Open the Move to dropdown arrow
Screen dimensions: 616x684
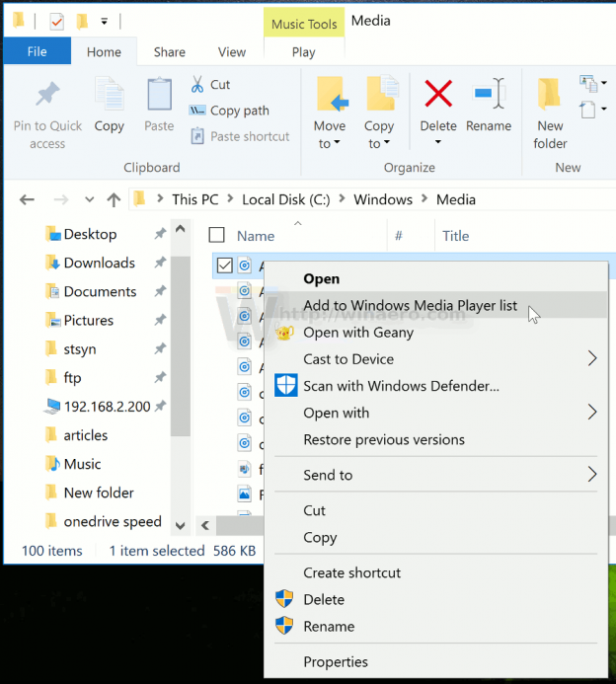[x=337, y=142]
